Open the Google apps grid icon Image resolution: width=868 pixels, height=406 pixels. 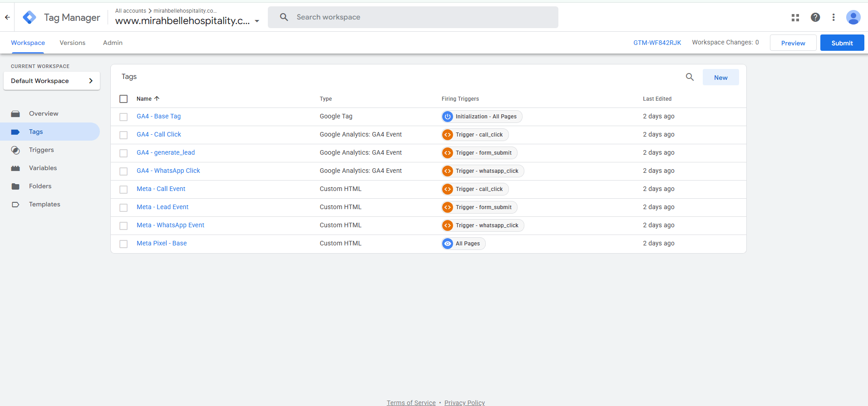[795, 17]
